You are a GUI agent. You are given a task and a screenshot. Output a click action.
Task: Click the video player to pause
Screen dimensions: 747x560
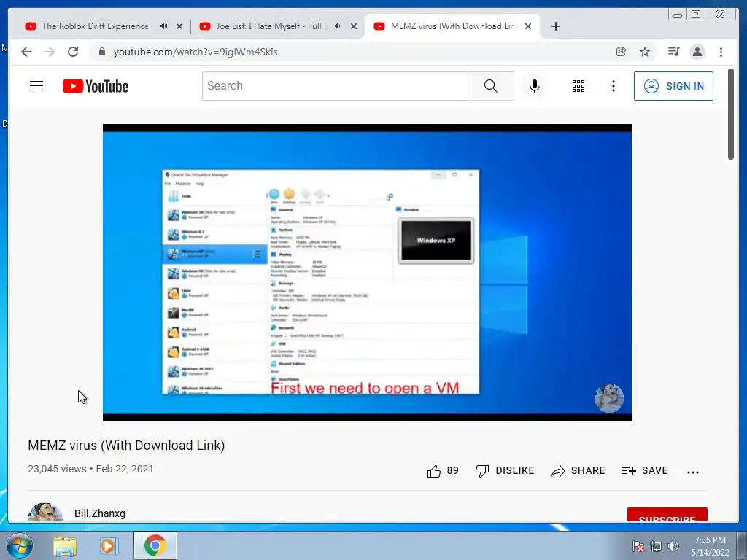pos(367,273)
